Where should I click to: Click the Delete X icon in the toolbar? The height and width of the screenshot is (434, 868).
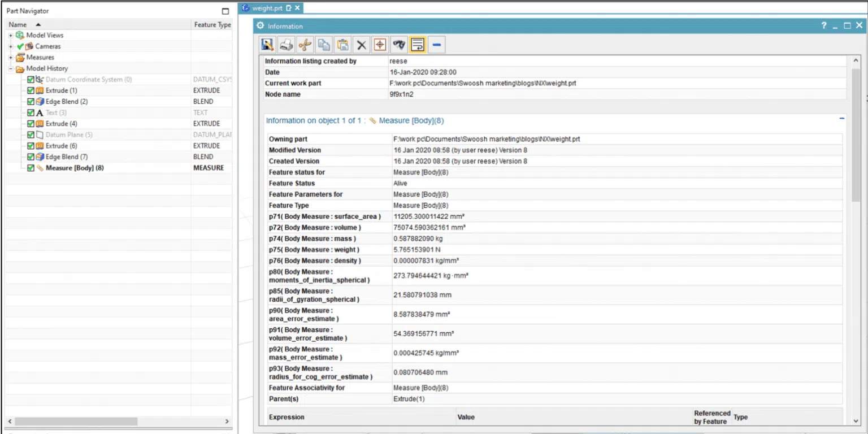(361, 45)
